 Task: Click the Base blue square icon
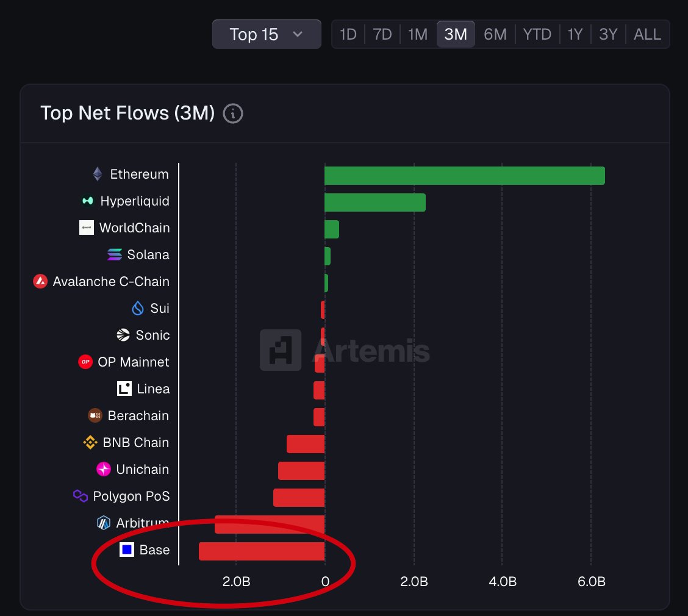[x=126, y=550]
